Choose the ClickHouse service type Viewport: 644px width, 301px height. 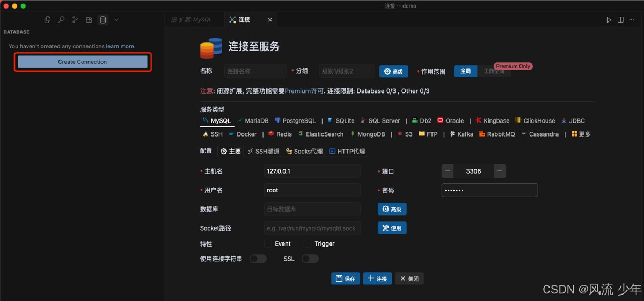tap(535, 121)
